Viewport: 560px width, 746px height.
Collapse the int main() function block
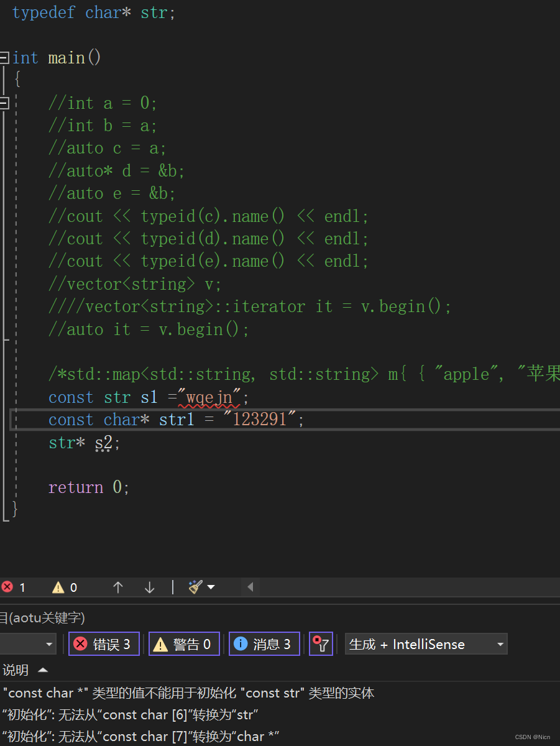coord(4,58)
